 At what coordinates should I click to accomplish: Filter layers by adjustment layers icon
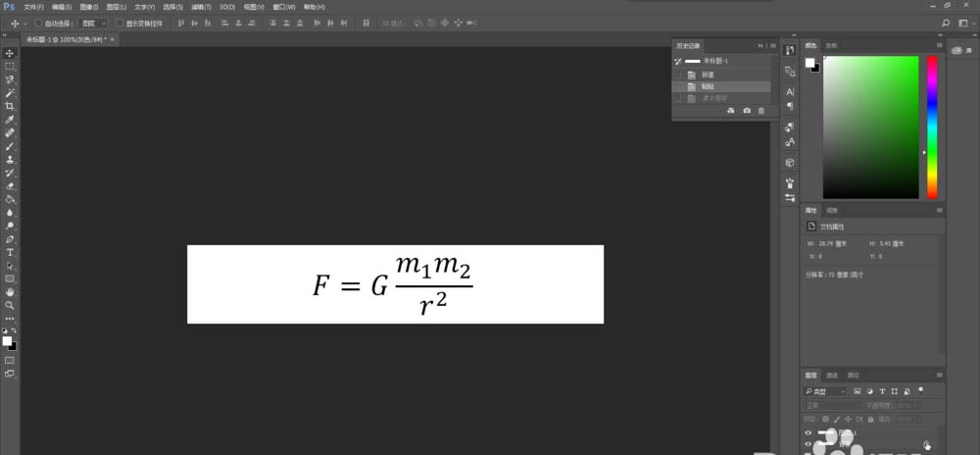[869, 391]
